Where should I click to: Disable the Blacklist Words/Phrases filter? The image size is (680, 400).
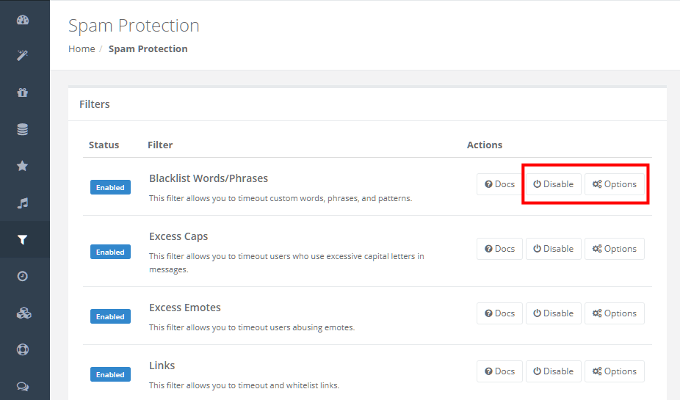coord(553,184)
